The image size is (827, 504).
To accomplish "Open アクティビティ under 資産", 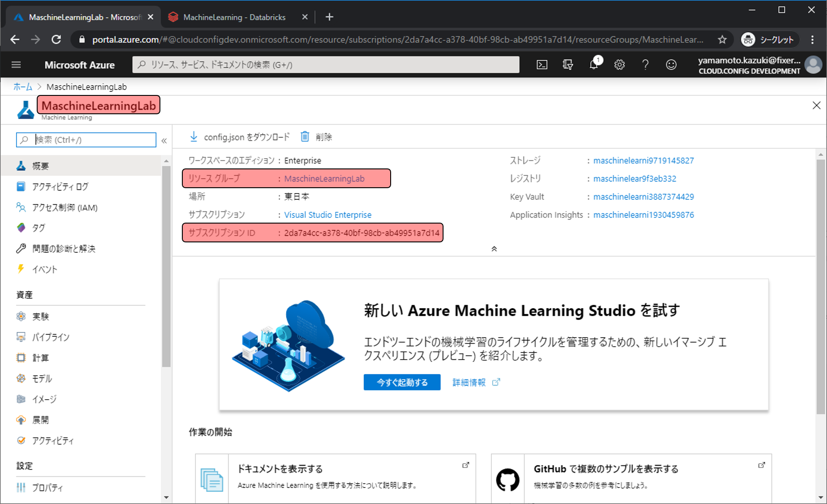I will pyautogui.click(x=81, y=440).
